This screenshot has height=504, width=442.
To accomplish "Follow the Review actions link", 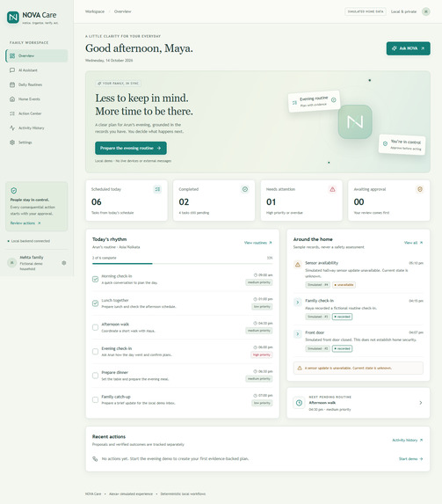I will (x=25, y=223).
